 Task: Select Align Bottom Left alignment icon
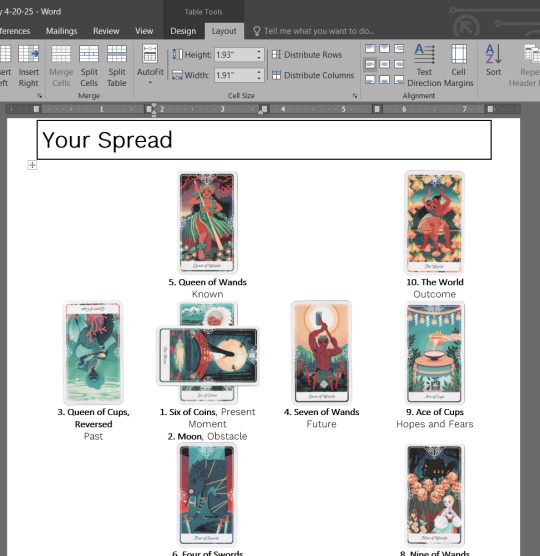[x=370, y=79]
